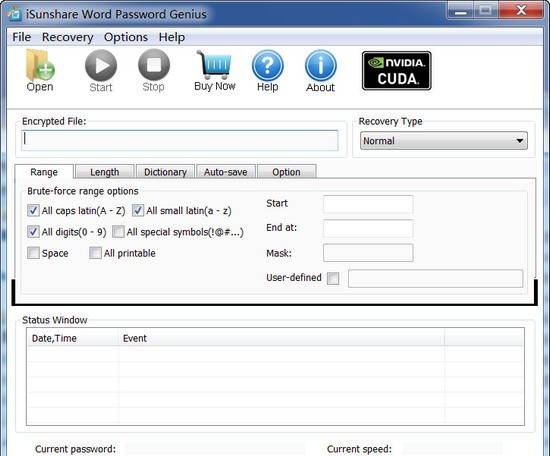Click the NVIDIA CUDA badge

[397, 71]
